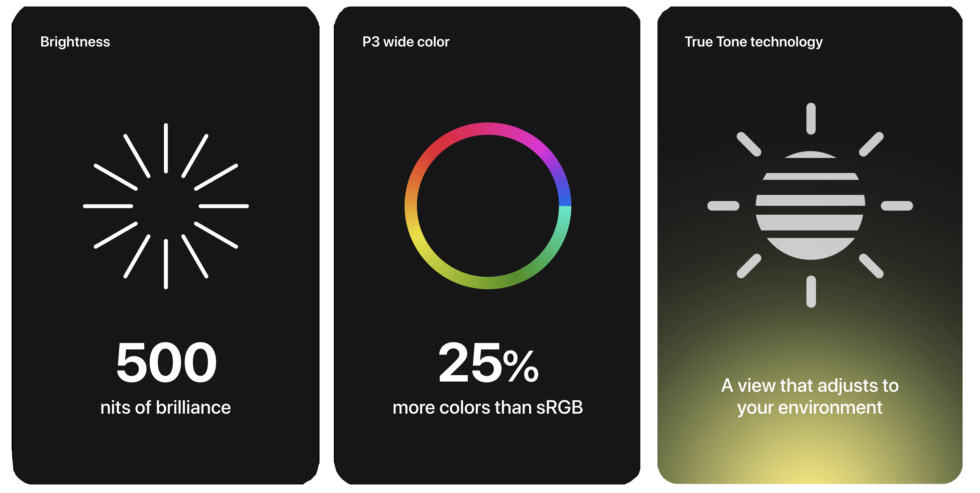980x493 pixels.
Task: Click the P3 wide color heading
Action: [406, 41]
